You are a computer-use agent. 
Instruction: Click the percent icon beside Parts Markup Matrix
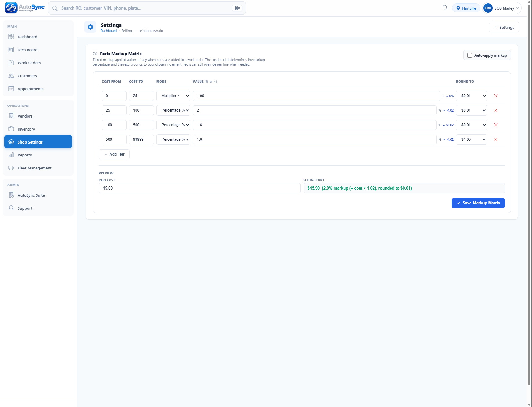click(x=95, y=54)
